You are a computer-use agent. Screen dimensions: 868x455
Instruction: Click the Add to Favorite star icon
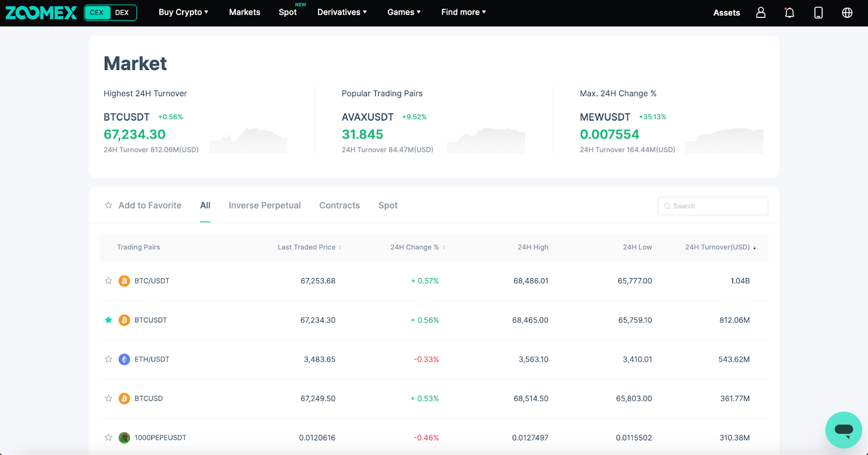pyautogui.click(x=108, y=205)
